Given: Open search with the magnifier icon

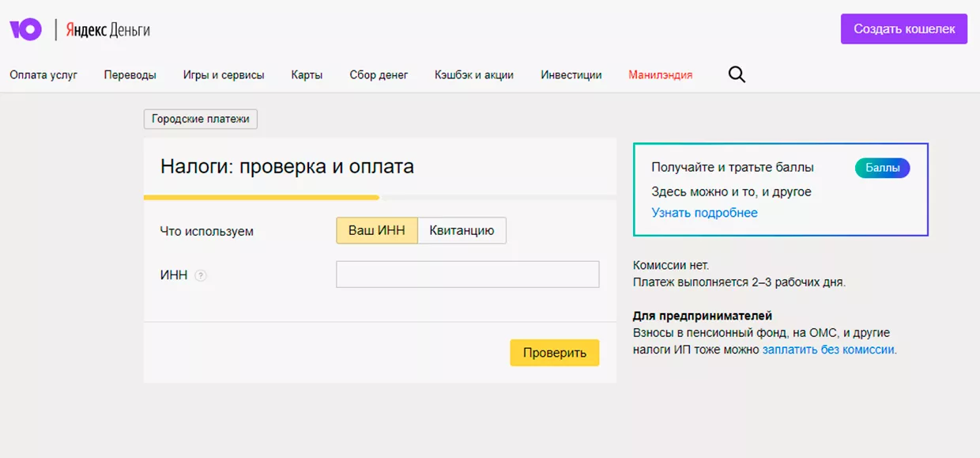Looking at the screenshot, I should (x=737, y=75).
